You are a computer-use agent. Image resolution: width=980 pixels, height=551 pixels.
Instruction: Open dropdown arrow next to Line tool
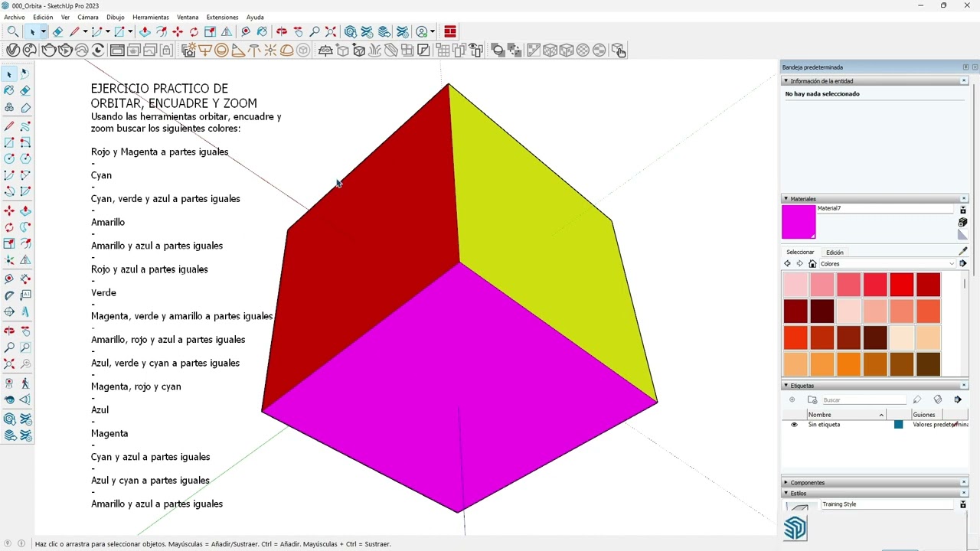pos(85,31)
